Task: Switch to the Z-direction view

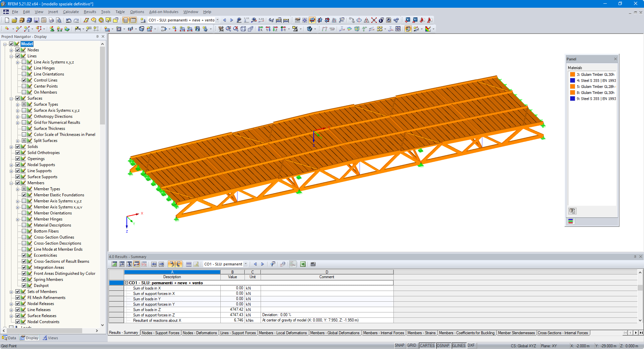Action: click(x=275, y=29)
